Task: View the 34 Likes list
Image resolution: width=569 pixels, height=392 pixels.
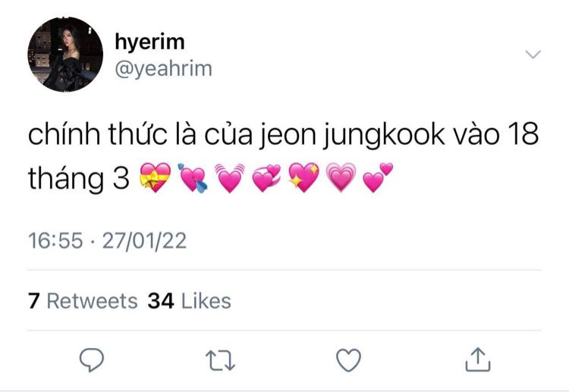Action: pyautogui.click(x=189, y=301)
